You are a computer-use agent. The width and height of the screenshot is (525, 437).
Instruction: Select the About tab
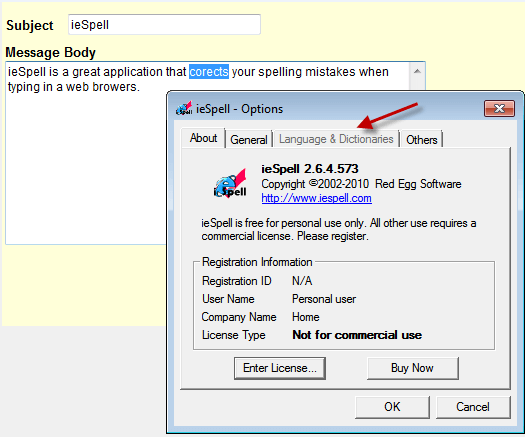tap(203, 138)
